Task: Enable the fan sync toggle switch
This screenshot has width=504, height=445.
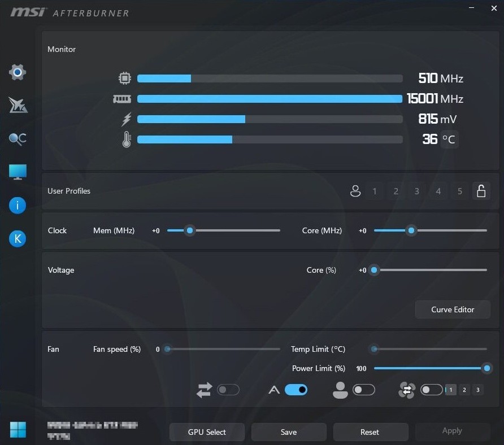Action: (228, 390)
